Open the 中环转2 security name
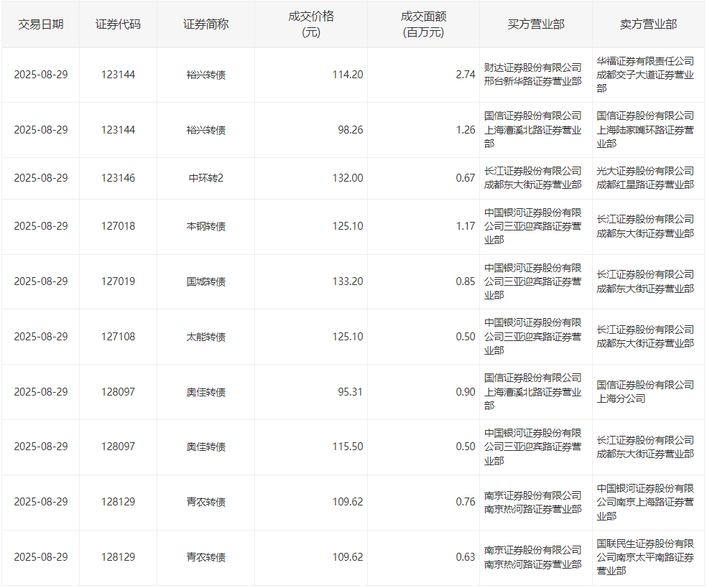The width and height of the screenshot is (707, 588). [205, 178]
